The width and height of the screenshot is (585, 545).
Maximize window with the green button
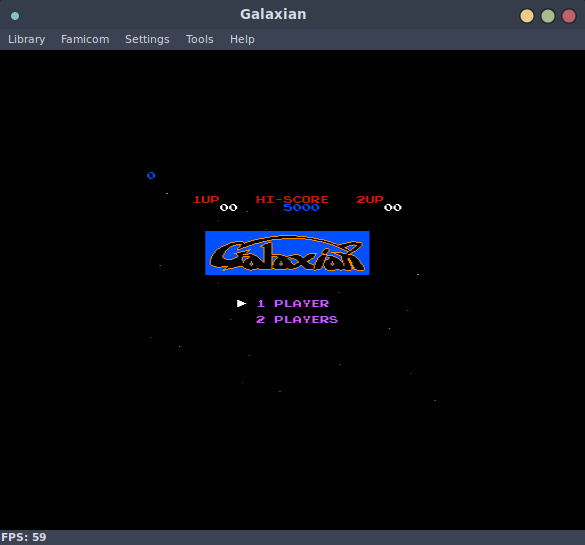coord(548,16)
